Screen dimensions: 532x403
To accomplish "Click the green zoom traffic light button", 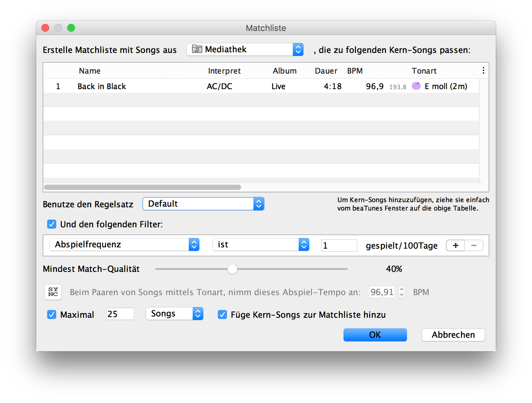I will pos(71,28).
